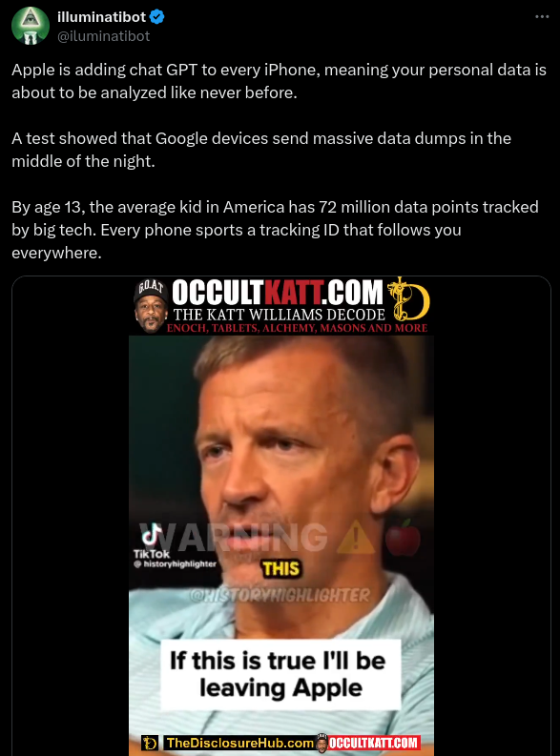Click the blue verified badge
The height and width of the screenshot is (756, 560).
pos(156,17)
